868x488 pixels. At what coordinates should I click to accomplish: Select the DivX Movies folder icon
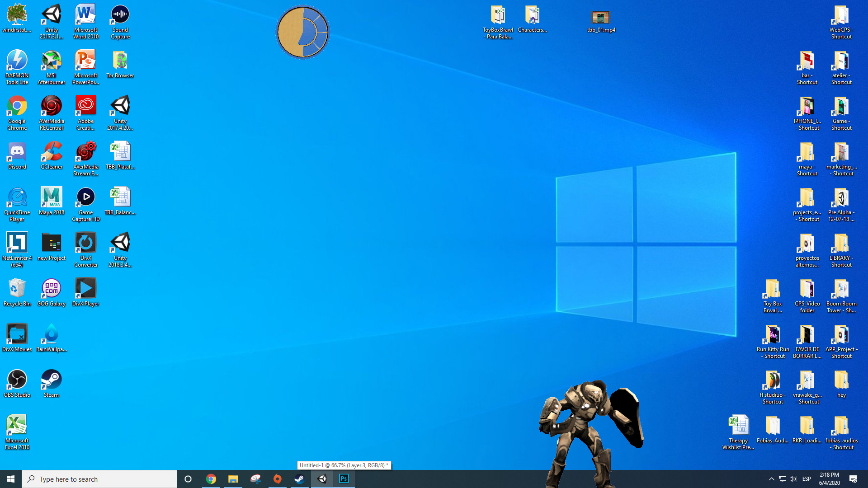tap(17, 338)
